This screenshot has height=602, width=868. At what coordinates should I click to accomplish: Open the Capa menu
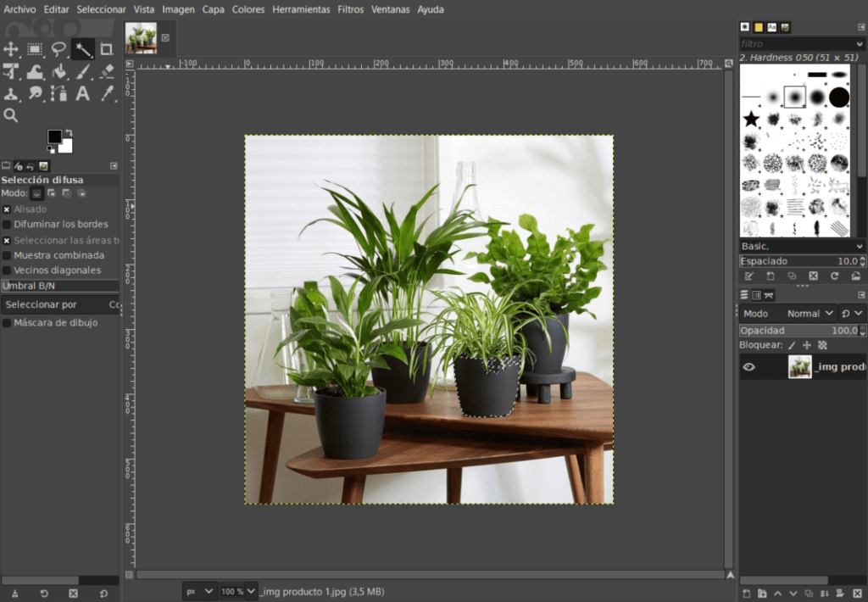point(213,9)
